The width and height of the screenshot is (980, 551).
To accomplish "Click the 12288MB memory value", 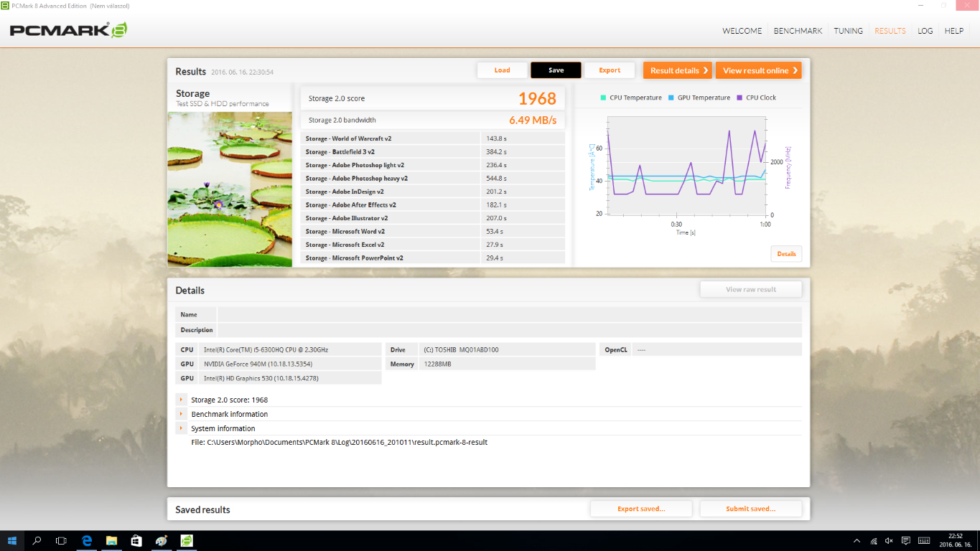I will (437, 364).
